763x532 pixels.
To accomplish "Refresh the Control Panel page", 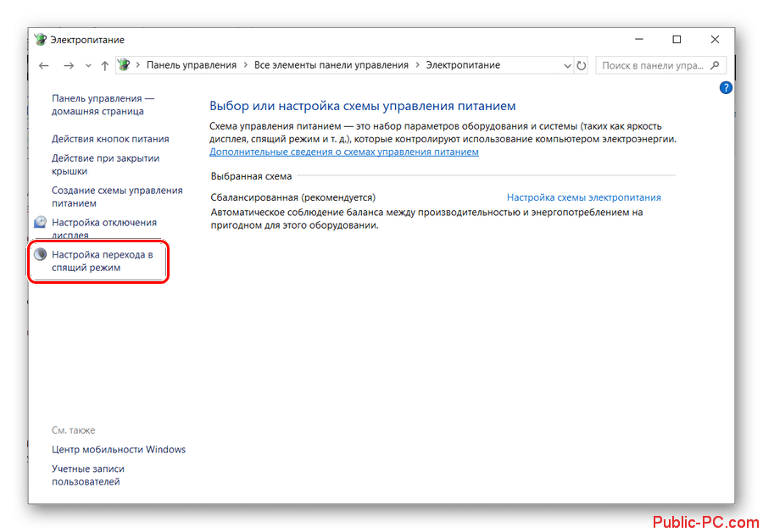I will (x=581, y=65).
